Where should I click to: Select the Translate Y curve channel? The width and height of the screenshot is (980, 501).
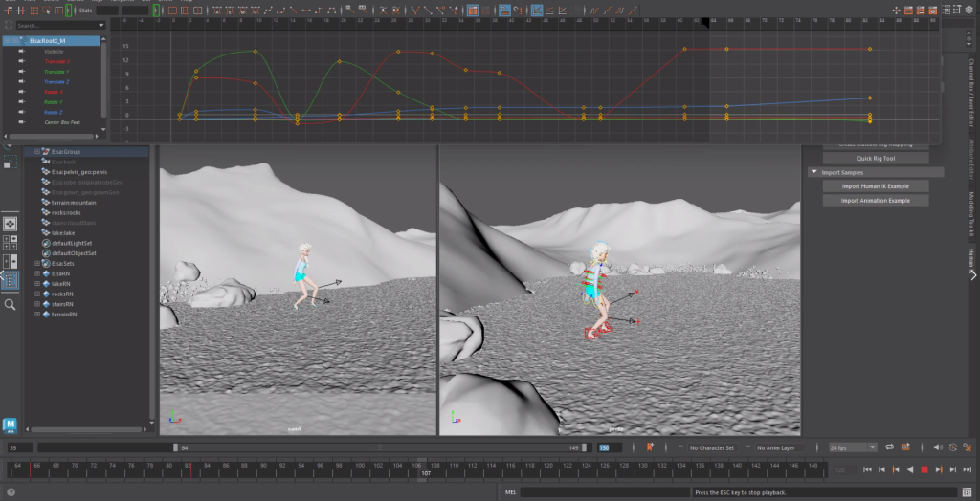click(56, 72)
